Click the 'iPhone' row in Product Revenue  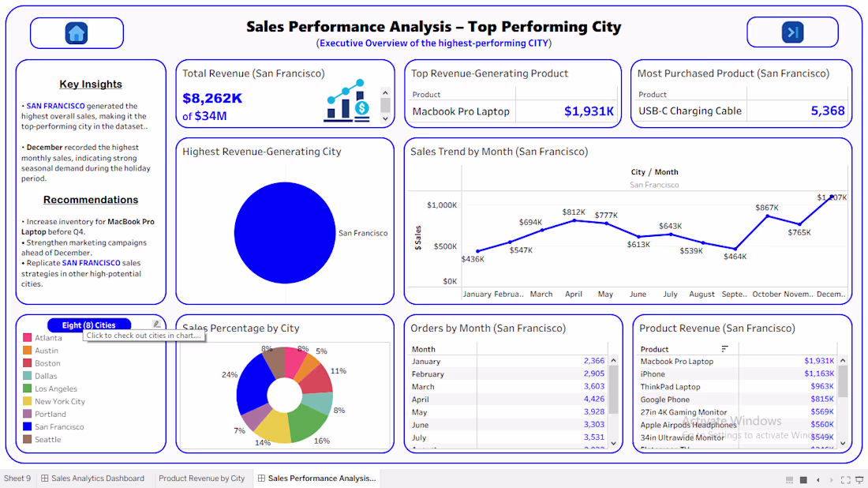[739, 374]
